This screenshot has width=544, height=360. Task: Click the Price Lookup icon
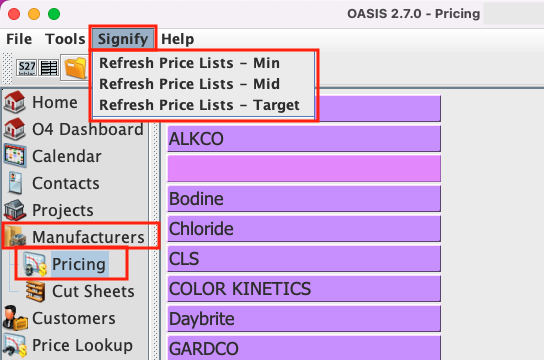(x=15, y=345)
